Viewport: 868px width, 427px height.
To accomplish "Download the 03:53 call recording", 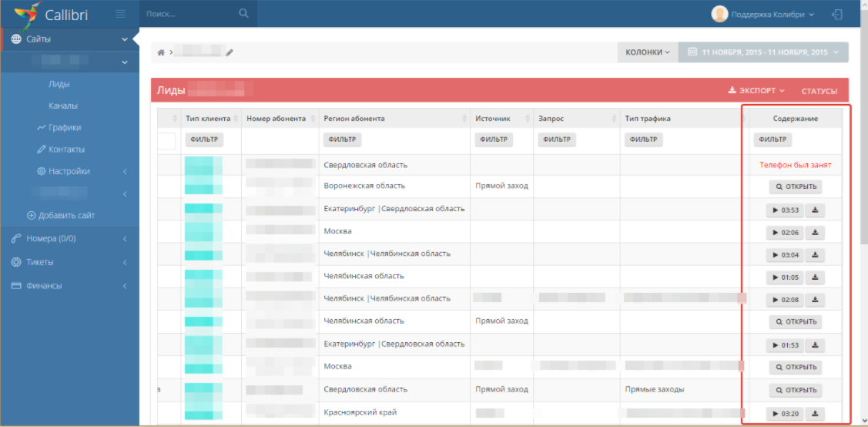I will point(815,210).
